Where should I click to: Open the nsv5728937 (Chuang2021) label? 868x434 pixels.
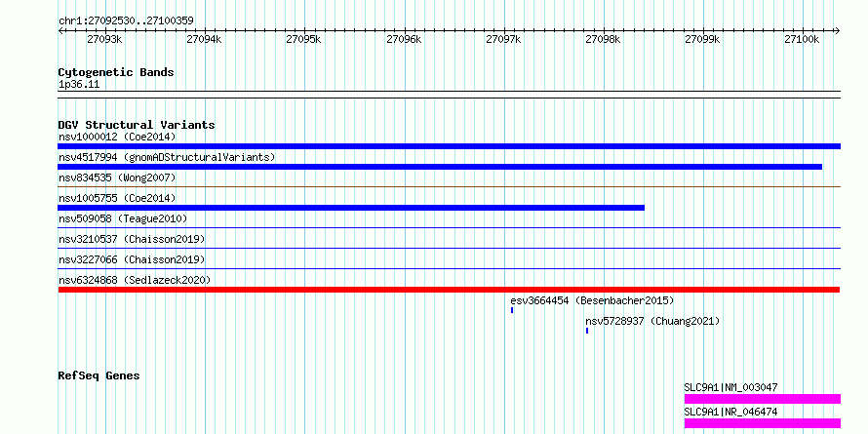pos(652,321)
